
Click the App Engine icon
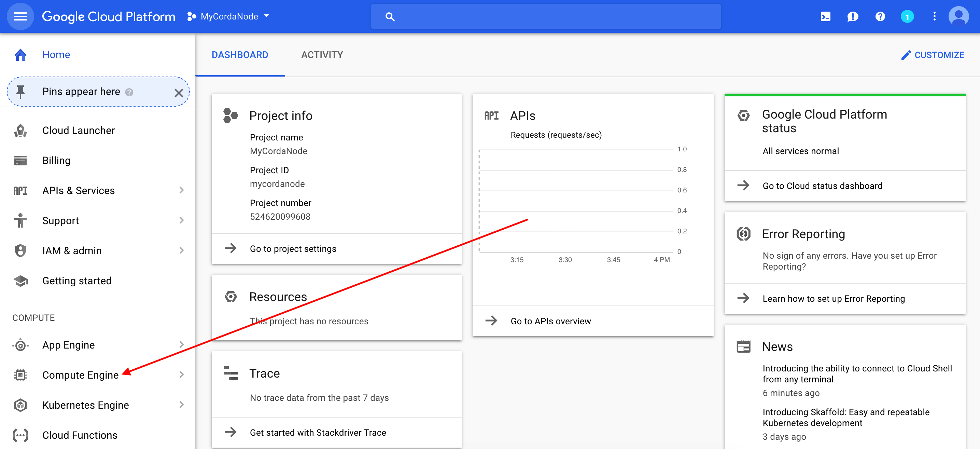pyautogui.click(x=20, y=345)
